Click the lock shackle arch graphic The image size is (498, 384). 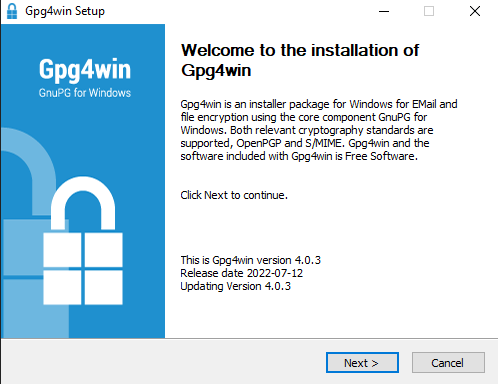pos(83,203)
